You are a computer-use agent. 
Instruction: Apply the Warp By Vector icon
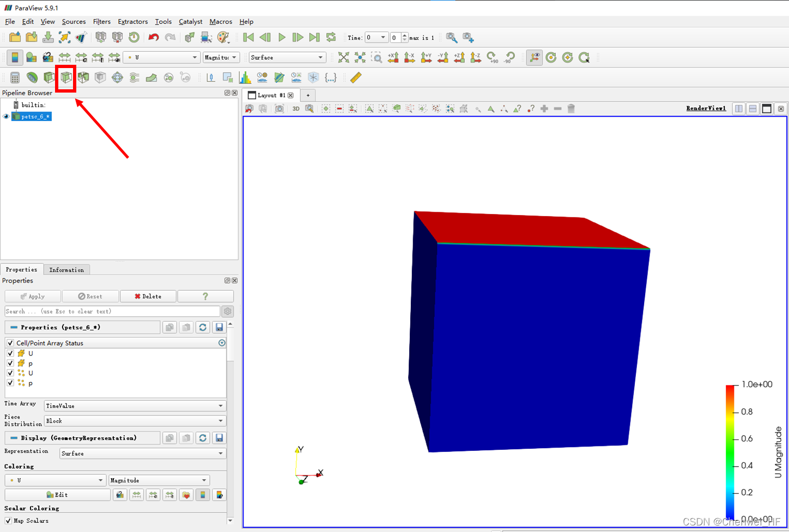tap(151, 77)
